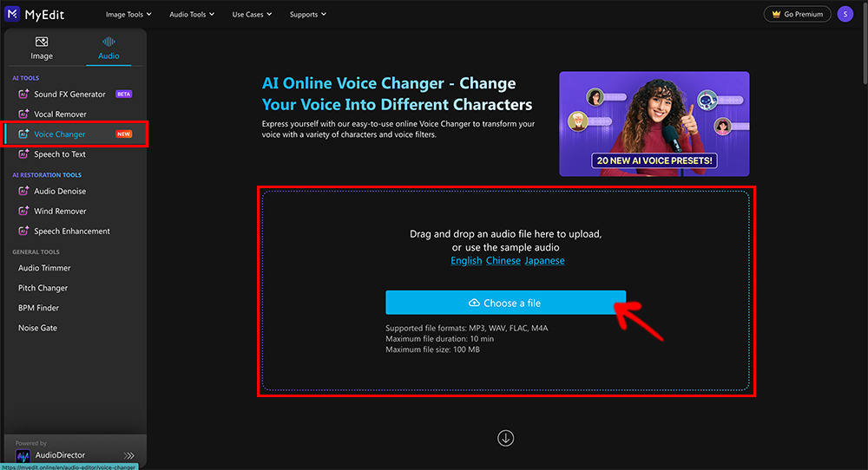The width and height of the screenshot is (868, 470).
Task: Click the scroll down arrow circle icon
Action: (x=505, y=438)
